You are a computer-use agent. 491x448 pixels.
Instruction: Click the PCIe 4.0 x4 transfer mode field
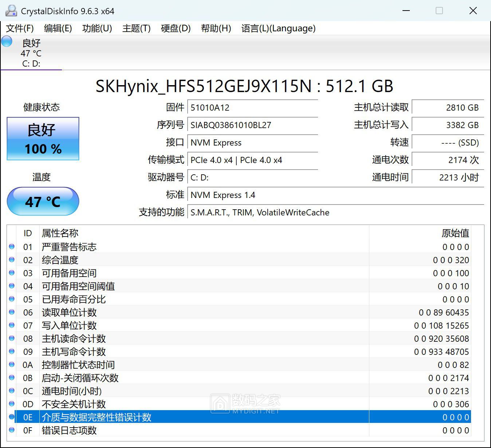click(x=252, y=160)
